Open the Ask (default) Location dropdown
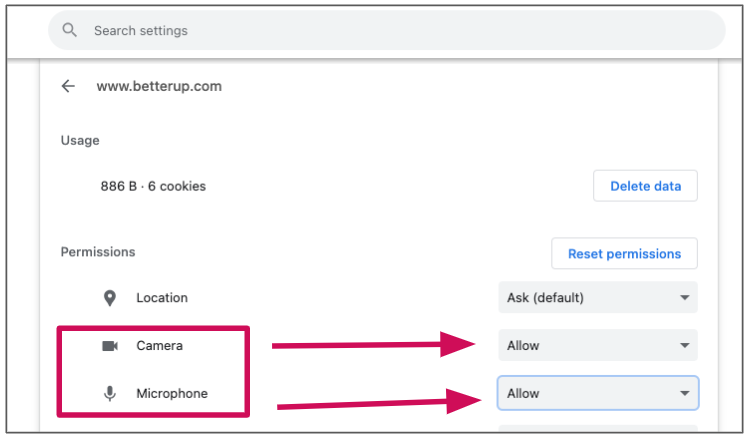 (598, 297)
